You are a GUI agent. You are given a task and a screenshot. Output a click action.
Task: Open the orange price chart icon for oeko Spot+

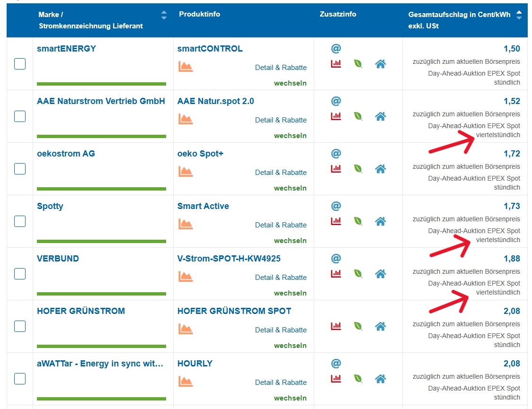click(185, 172)
